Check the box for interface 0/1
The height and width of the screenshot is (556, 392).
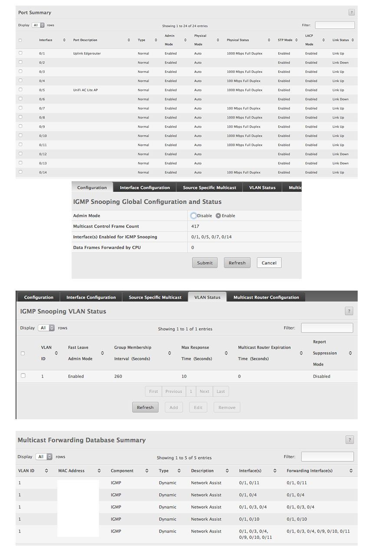(20, 53)
